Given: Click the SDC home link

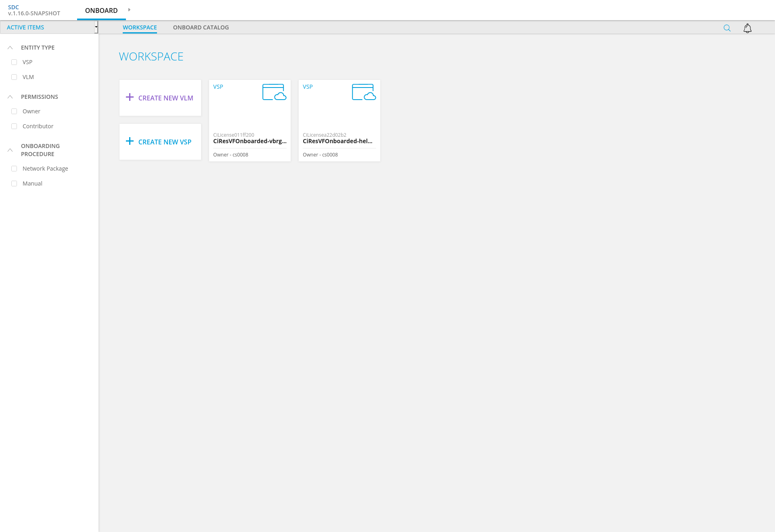Looking at the screenshot, I should tap(13, 7).
